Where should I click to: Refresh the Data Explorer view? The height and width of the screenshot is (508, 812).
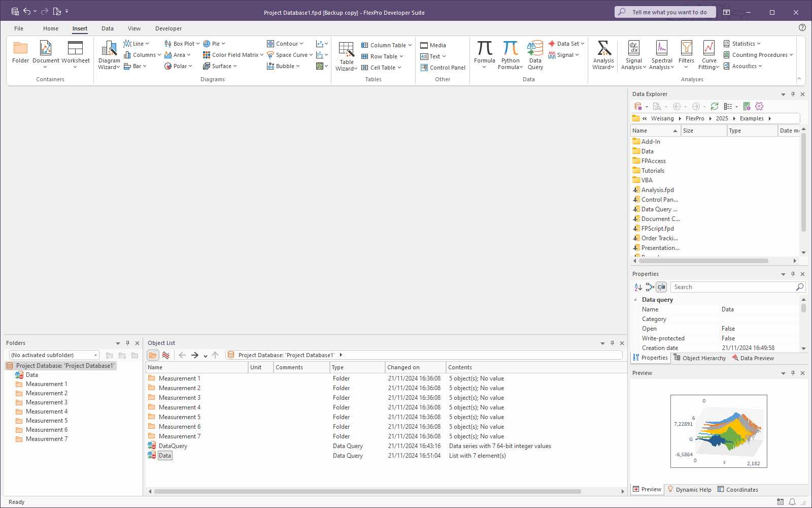click(714, 106)
